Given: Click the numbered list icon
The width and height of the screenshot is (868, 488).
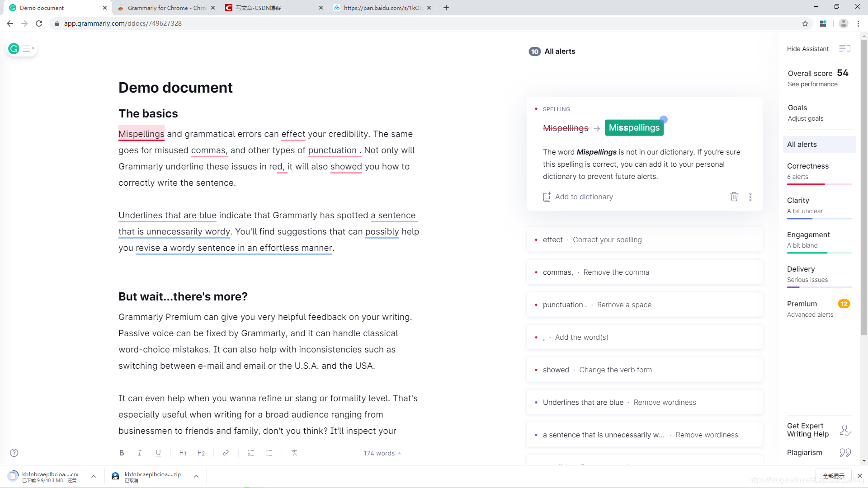Looking at the screenshot, I should click(251, 453).
